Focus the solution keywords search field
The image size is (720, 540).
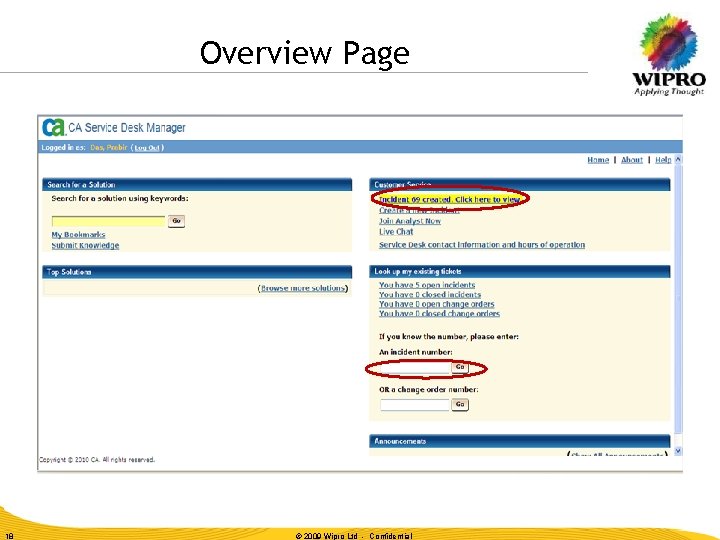(x=108, y=221)
